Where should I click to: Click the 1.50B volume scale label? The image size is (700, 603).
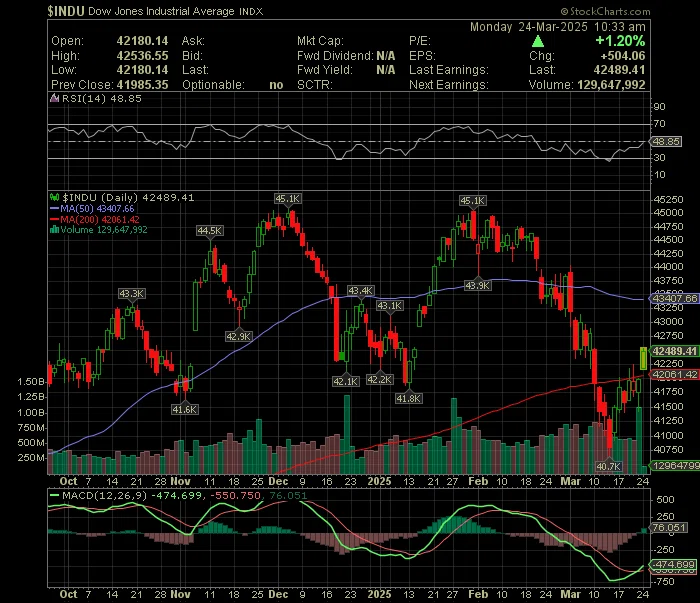click(x=31, y=382)
